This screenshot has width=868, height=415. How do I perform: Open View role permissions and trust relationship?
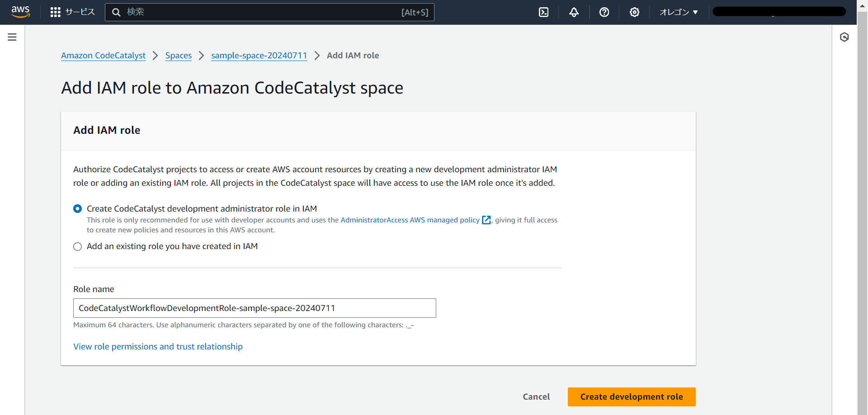pyautogui.click(x=158, y=346)
